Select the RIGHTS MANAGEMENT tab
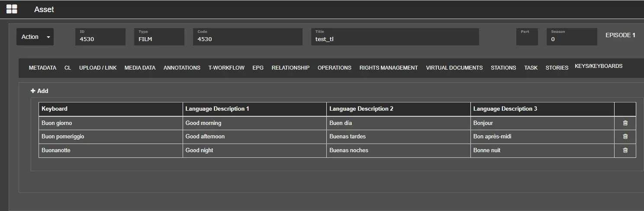Viewport: 644px width, 211px height. 388,68
